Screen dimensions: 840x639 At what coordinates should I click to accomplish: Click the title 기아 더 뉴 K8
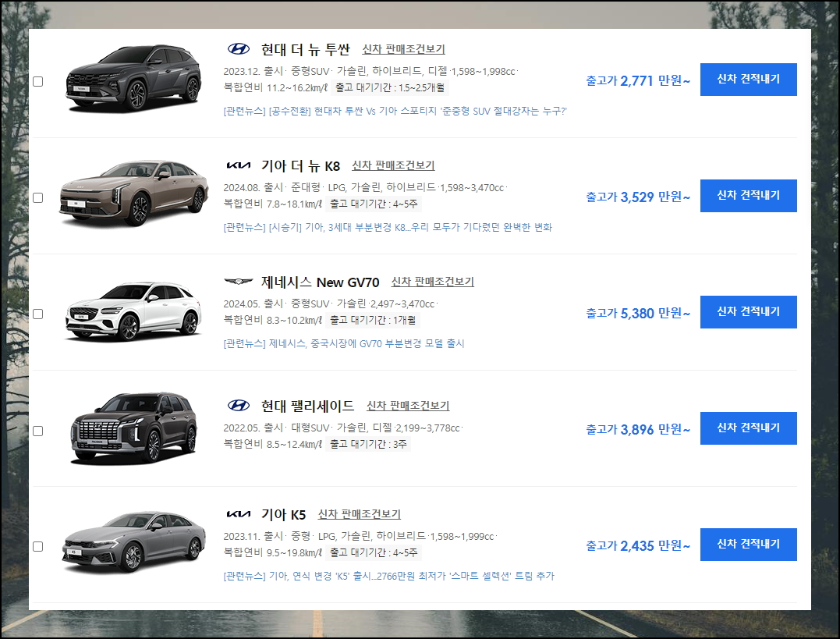coord(300,166)
